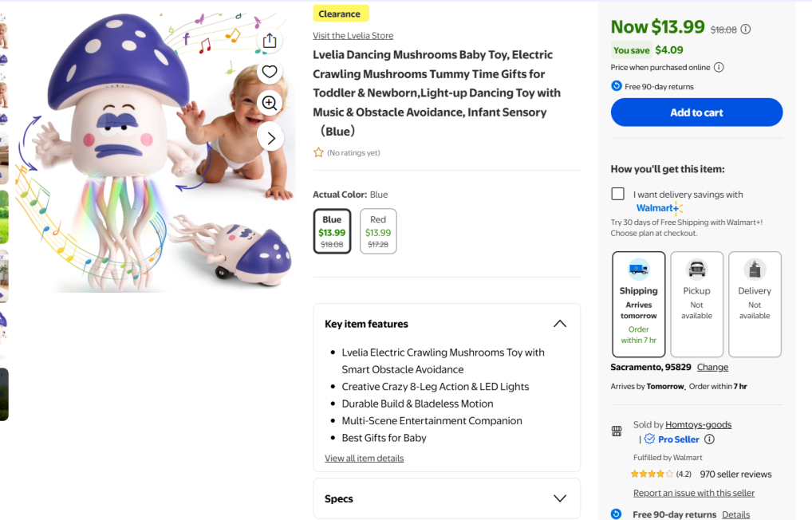Choose the Shipping fulfillment option

coord(639,304)
